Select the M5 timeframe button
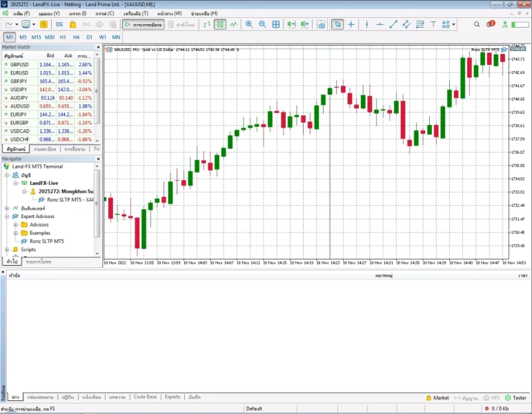532x414 pixels. (23, 37)
